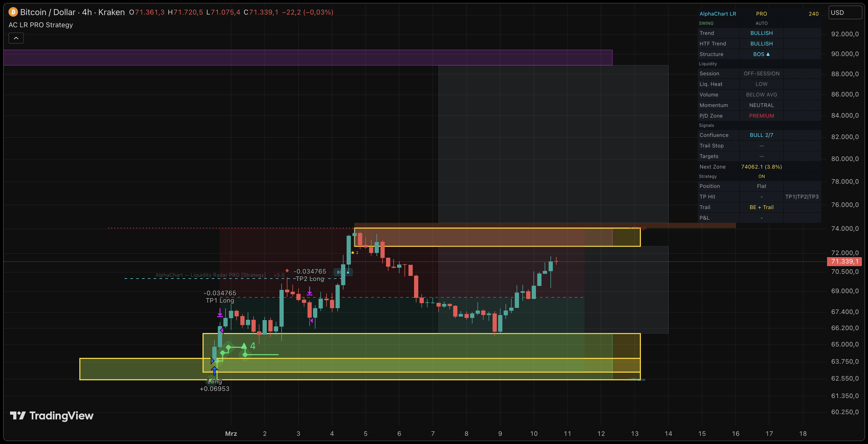Click the PRO label in the AlphaChart panel

pos(761,13)
